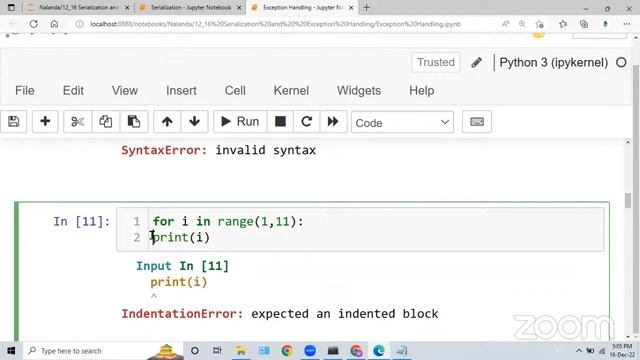This screenshot has height=360, width=640.
Task: Run the selected cell
Action: click(x=240, y=122)
